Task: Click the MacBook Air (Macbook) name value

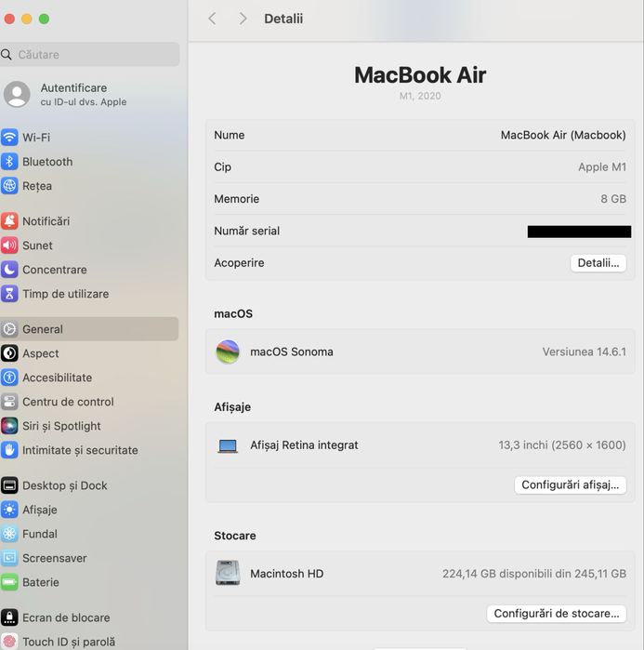Action: click(x=563, y=135)
